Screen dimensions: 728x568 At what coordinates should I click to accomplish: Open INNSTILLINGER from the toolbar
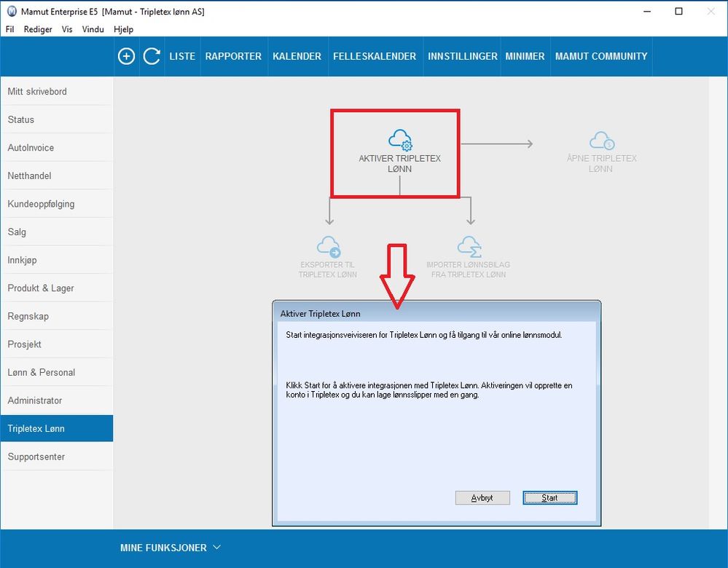pyautogui.click(x=463, y=56)
